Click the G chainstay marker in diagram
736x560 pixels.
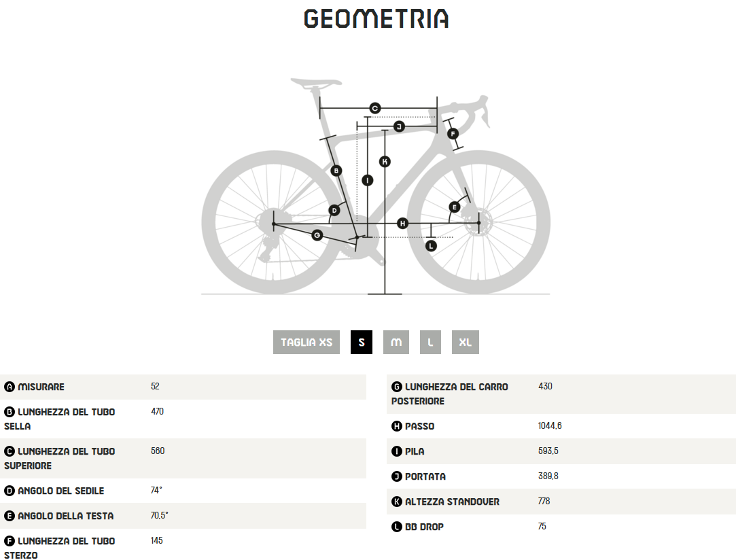point(317,234)
